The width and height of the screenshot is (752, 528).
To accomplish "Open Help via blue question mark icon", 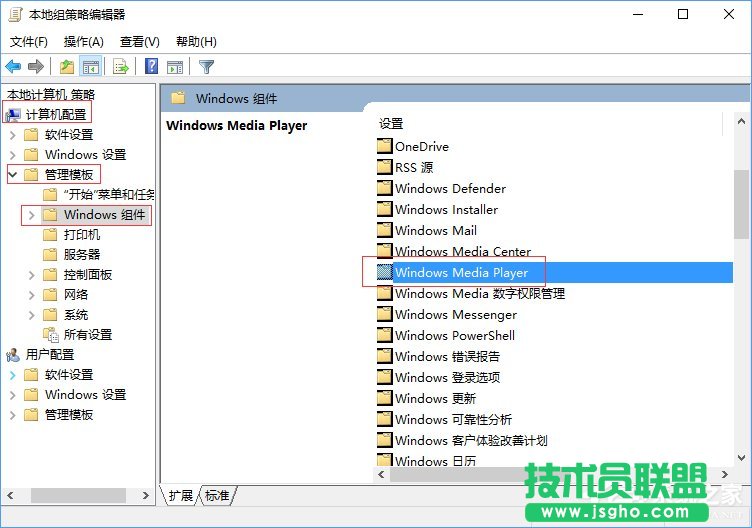I will pos(152,66).
